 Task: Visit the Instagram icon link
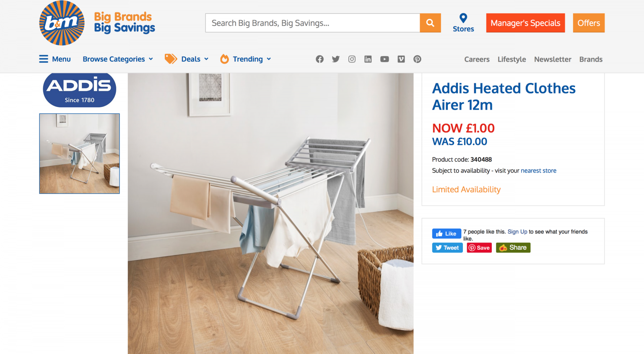pyautogui.click(x=352, y=59)
